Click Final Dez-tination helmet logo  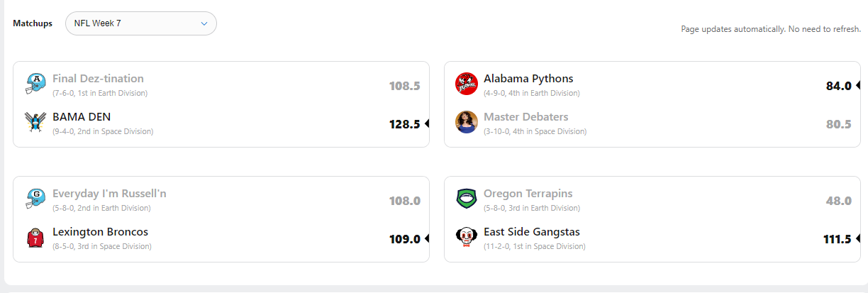[35, 84]
